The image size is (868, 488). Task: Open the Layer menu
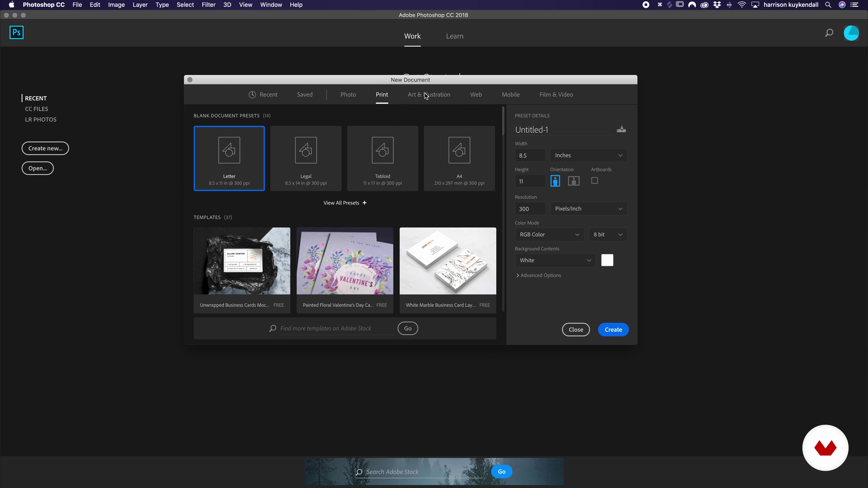[x=140, y=5]
